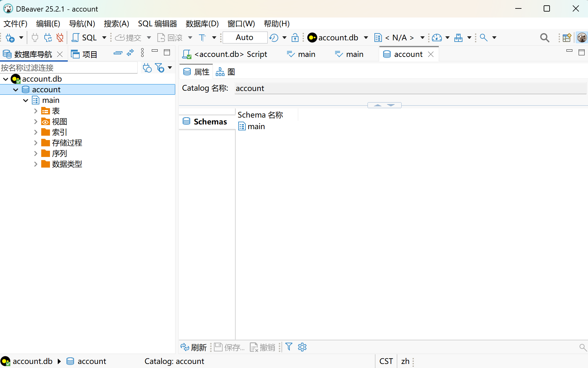The height and width of the screenshot is (368, 588).
Task: Open transaction mode dropdown arrow
Action: click(214, 38)
